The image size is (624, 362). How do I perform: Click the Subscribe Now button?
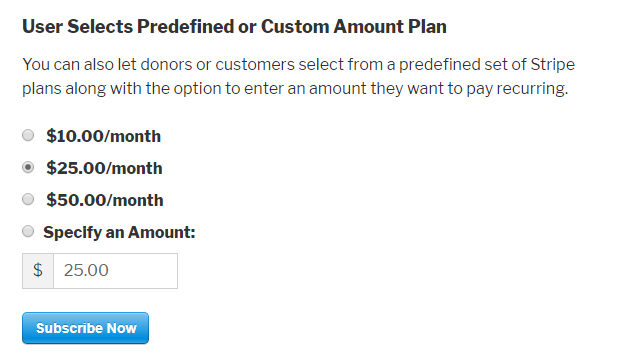(86, 328)
